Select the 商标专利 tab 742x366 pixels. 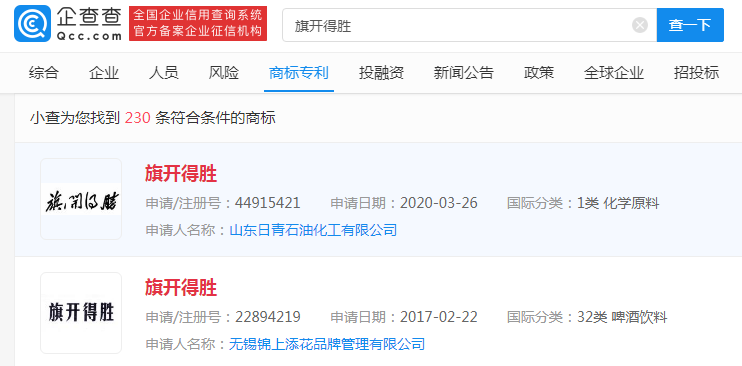pyautogui.click(x=299, y=73)
